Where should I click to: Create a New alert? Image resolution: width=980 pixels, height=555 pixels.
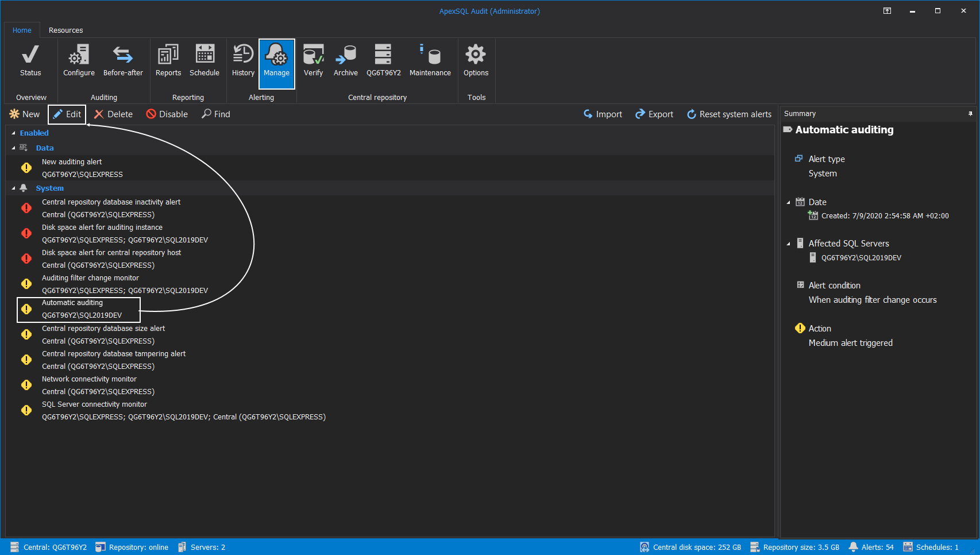point(25,114)
